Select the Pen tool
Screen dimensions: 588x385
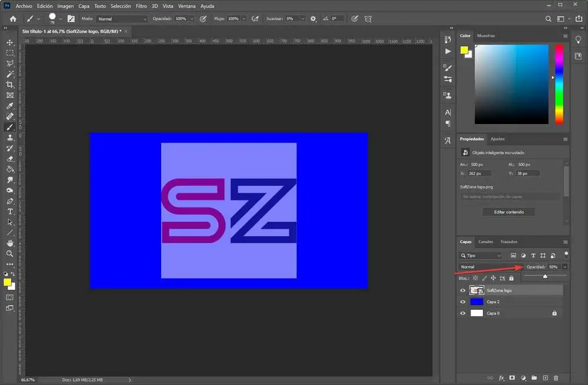click(10, 201)
